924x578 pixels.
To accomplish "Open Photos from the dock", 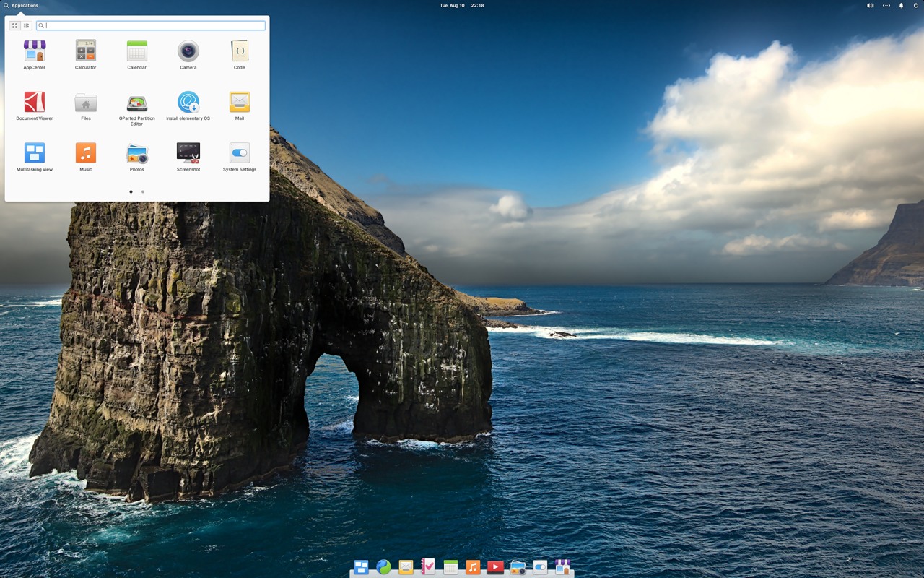I will tap(518, 567).
